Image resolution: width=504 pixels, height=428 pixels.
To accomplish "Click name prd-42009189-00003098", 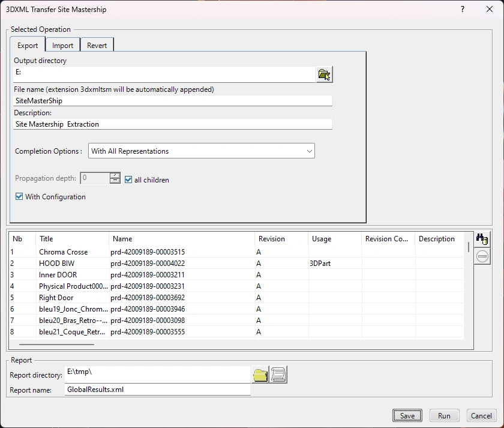I will (x=148, y=321).
